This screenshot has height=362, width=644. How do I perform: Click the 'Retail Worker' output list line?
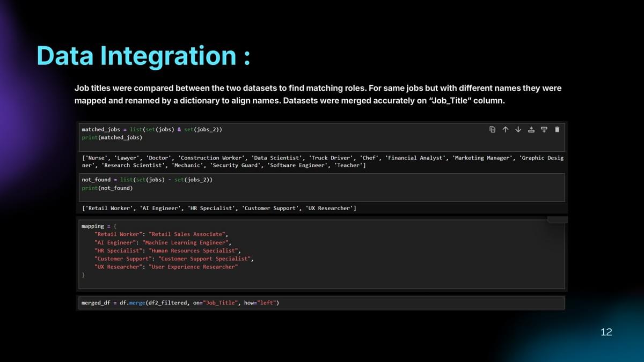(219, 208)
